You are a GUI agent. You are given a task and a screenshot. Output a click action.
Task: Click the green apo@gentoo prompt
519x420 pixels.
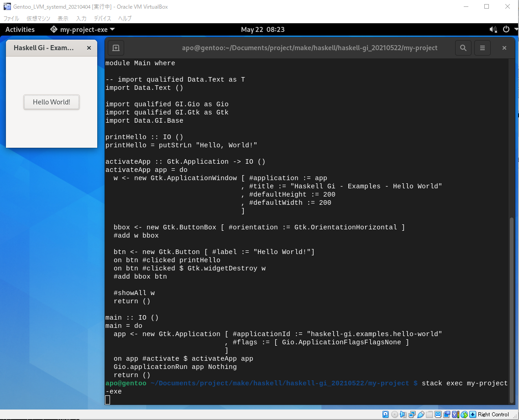[126, 384]
